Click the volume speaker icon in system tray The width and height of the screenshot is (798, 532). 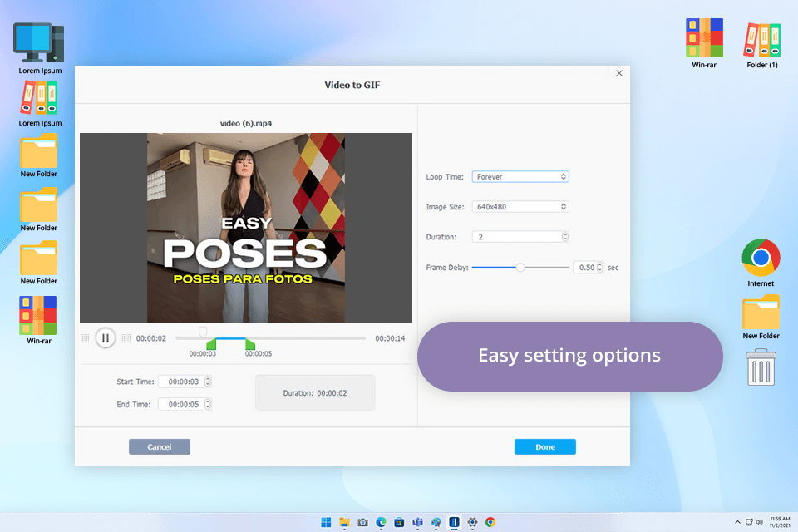point(759,522)
